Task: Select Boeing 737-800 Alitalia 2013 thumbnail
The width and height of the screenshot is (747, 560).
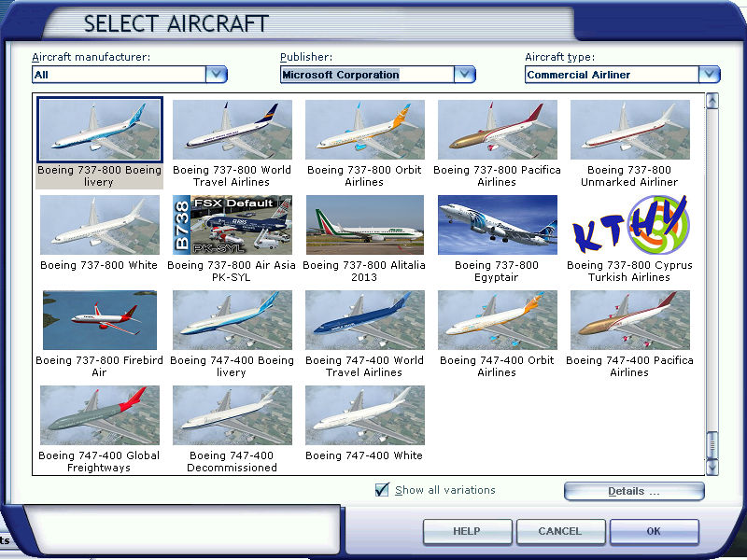Action: 364,225
